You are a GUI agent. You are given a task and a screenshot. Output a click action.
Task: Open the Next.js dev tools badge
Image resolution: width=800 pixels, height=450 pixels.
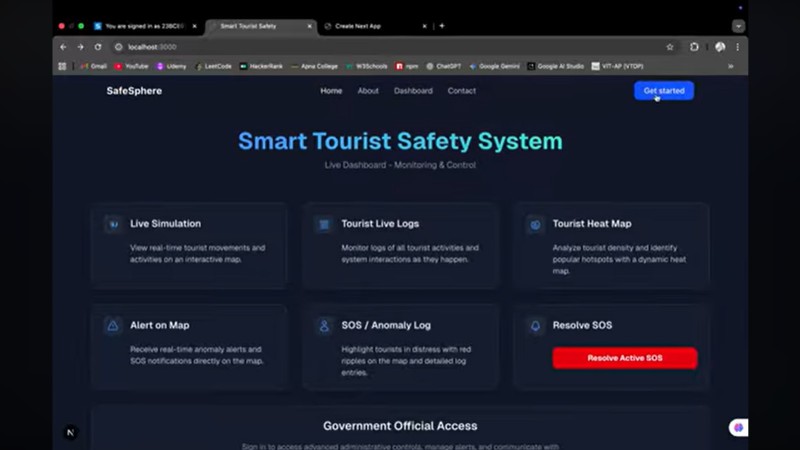coord(70,432)
